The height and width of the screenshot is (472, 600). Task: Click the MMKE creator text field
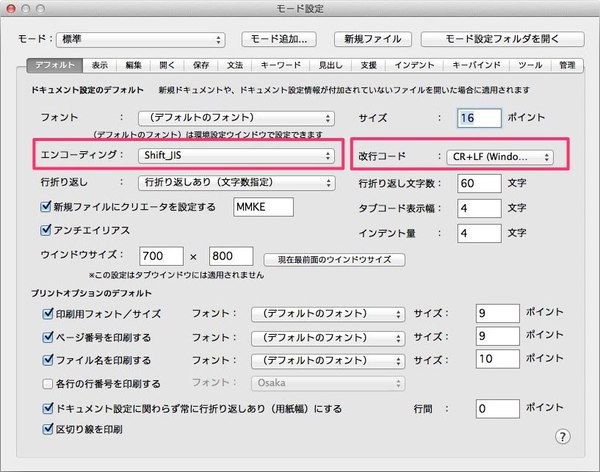(262, 207)
